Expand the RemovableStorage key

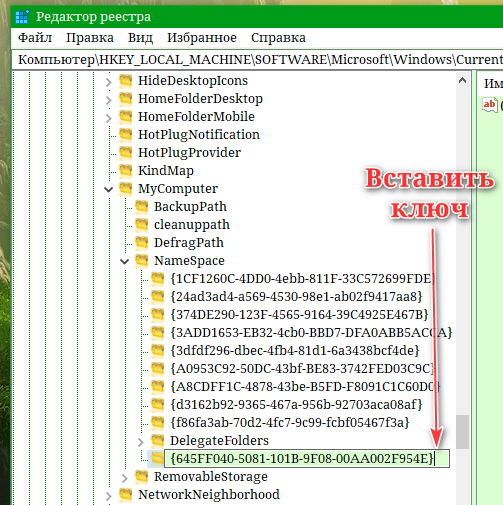point(124,478)
